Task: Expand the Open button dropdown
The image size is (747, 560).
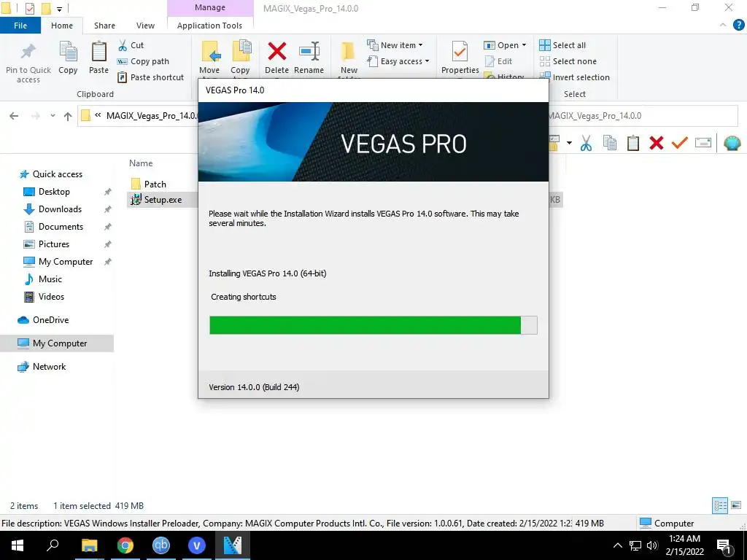Action: pyautogui.click(x=524, y=45)
